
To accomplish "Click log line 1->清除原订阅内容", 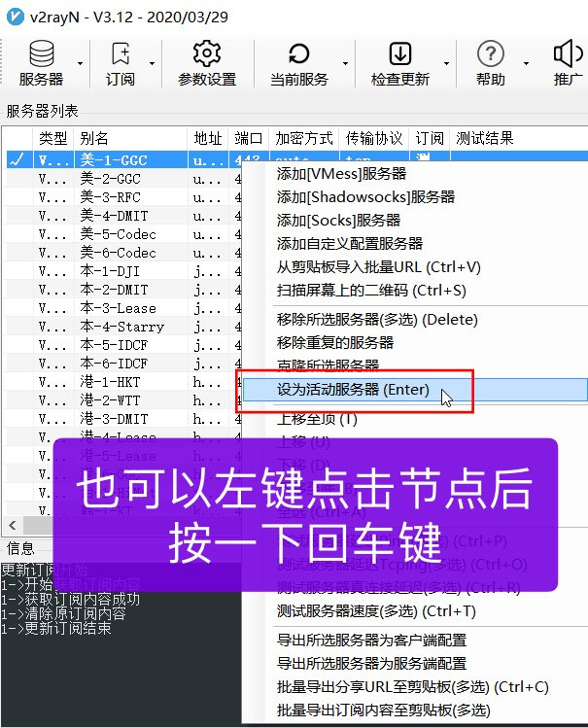I will tap(63, 613).
